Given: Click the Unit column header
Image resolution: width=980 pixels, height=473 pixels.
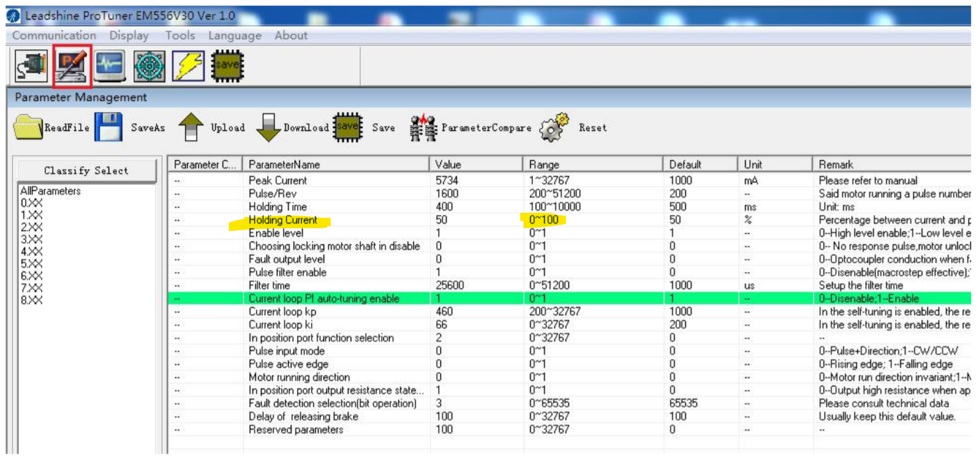Looking at the screenshot, I should coord(776,165).
